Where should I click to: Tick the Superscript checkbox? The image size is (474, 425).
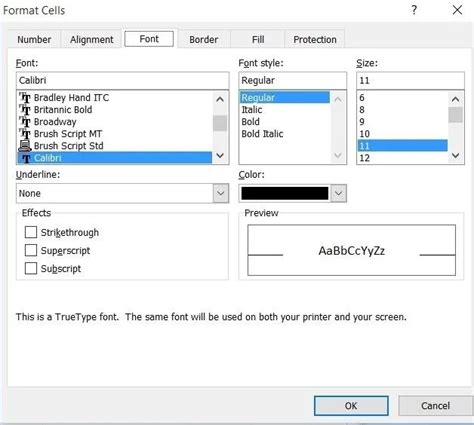point(31,250)
